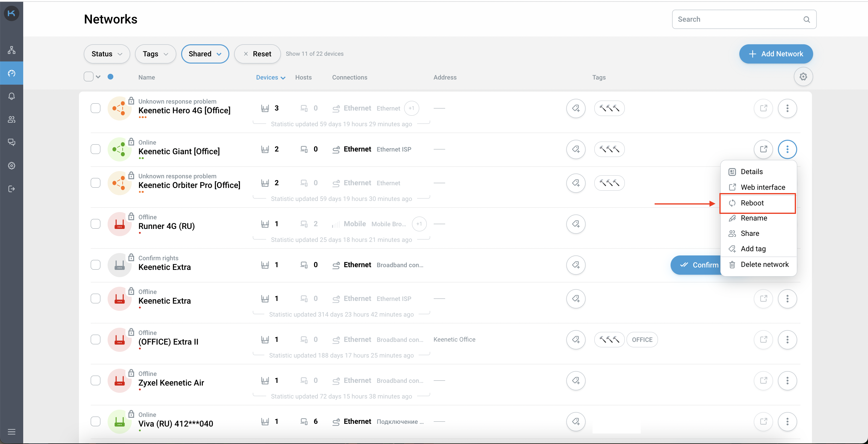Toggle the master select checkbox at top
Viewport: 868px width, 444px height.
click(x=88, y=77)
